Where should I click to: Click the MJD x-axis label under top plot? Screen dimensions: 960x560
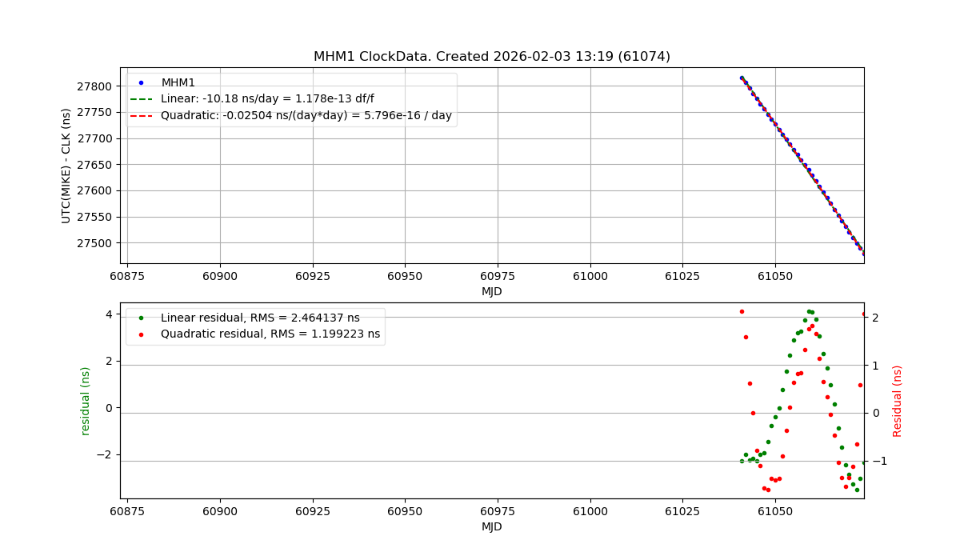click(491, 292)
